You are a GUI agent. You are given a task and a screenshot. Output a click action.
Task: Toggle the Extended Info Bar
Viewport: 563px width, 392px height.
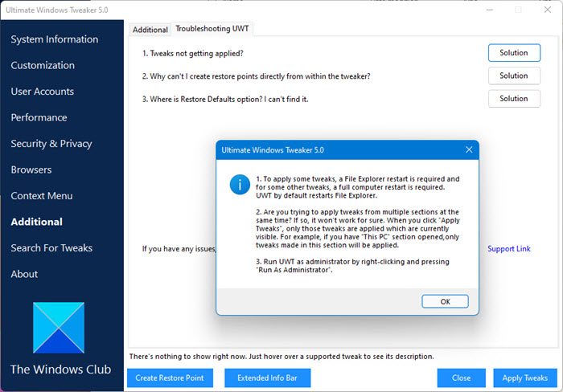click(x=268, y=378)
